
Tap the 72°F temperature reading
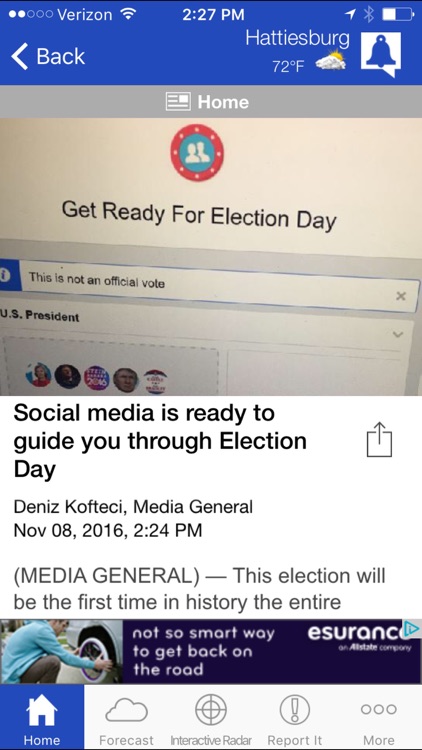pos(289,66)
